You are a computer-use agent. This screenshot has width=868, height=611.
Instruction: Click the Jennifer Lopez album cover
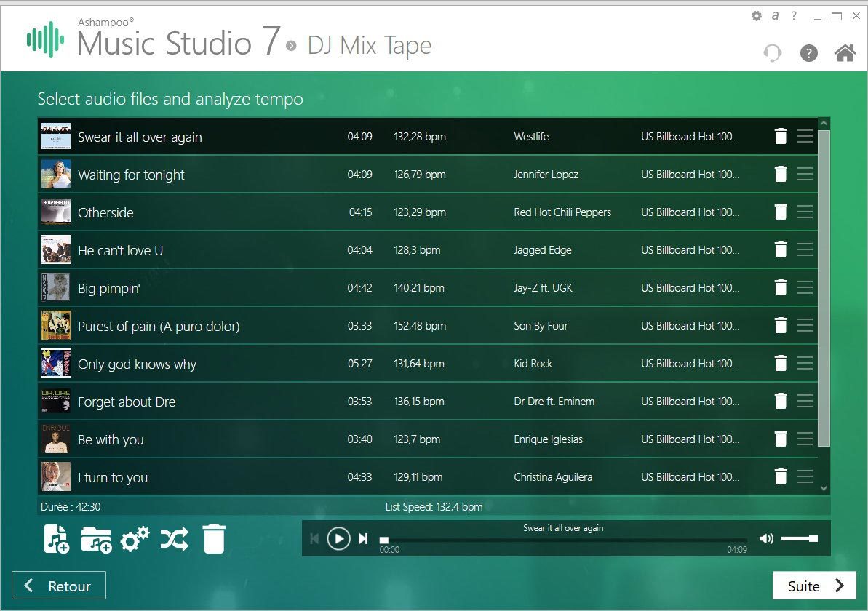pyautogui.click(x=56, y=175)
